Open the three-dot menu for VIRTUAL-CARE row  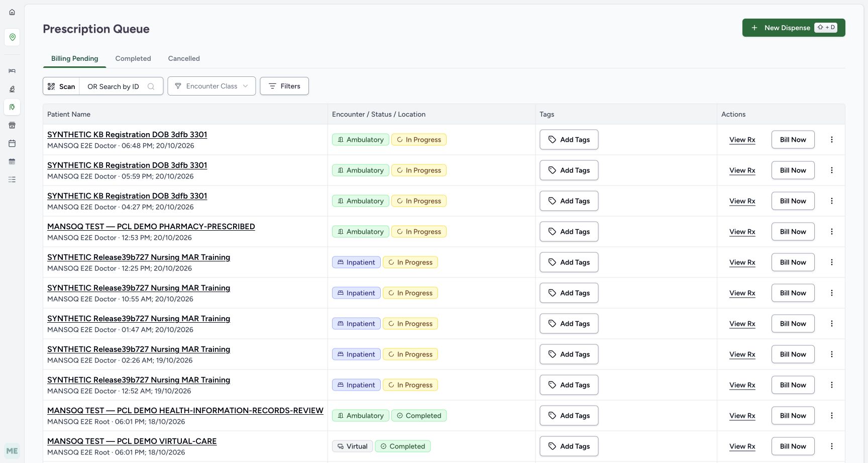click(832, 446)
